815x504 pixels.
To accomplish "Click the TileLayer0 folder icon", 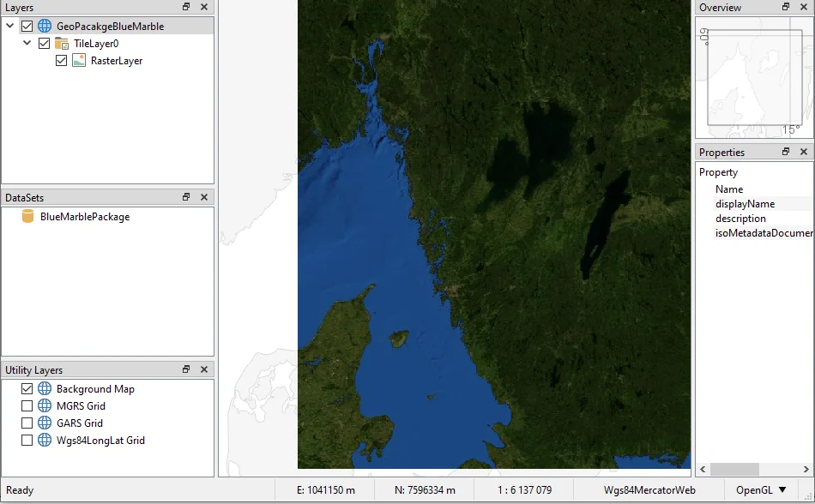I will coord(62,44).
